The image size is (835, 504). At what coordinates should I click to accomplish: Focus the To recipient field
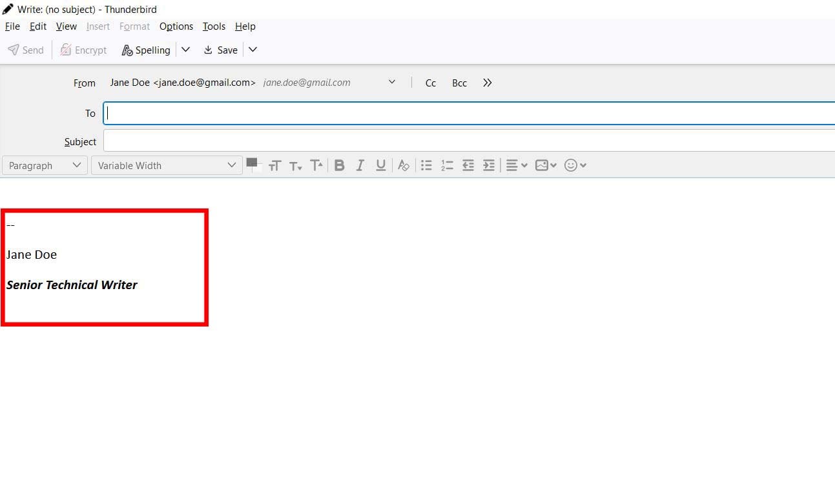point(469,113)
